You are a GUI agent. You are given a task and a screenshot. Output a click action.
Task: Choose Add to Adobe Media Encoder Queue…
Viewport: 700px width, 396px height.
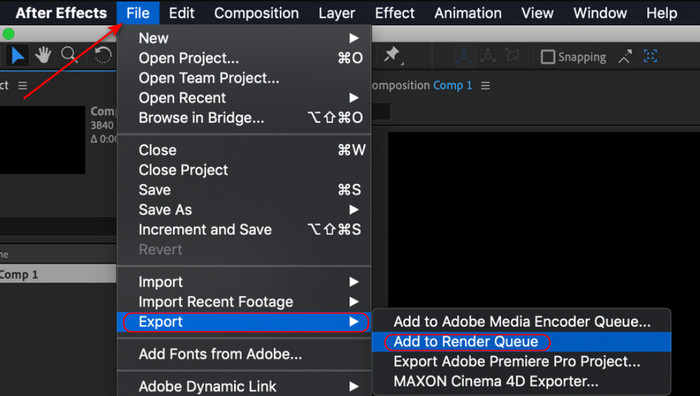pos(521,321)
